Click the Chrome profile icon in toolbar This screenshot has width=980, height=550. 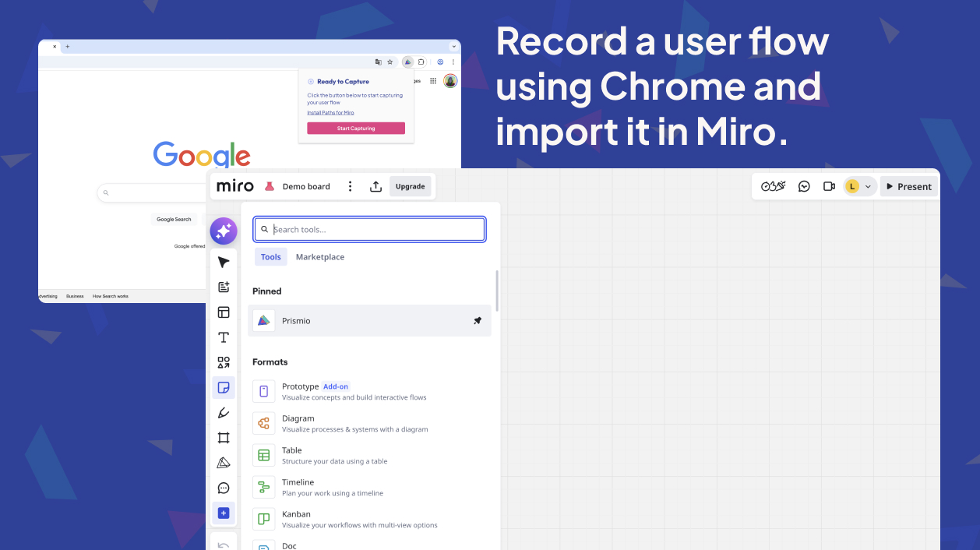pyautogui.click(x=440, y=62)
